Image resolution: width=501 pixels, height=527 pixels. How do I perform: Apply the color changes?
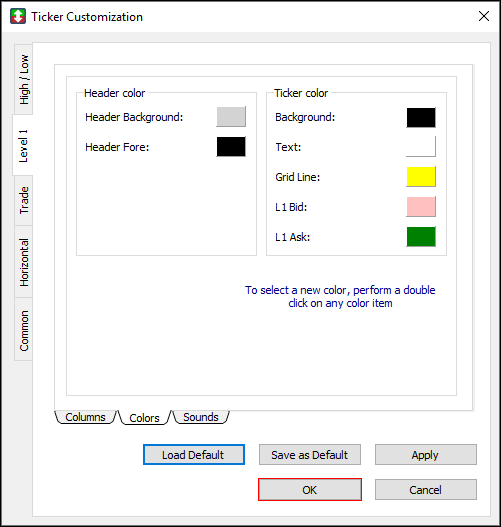pos(426,455)
